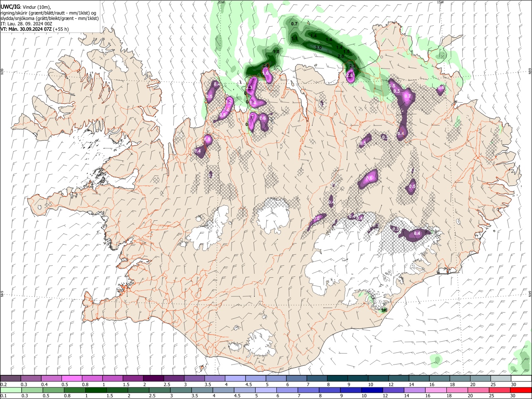The image size is (532, 399).
Task: Click the UWC/IG title in the header
Action: 10,7
